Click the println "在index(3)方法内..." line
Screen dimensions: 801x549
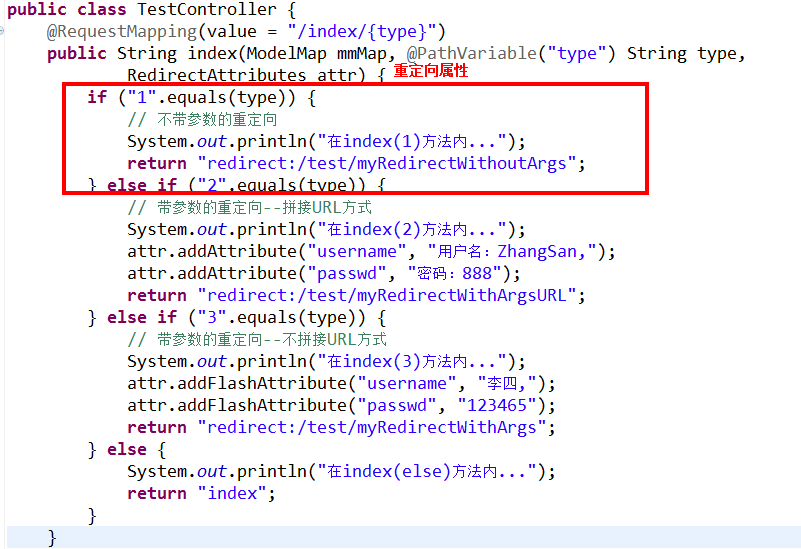pos(326,362)
